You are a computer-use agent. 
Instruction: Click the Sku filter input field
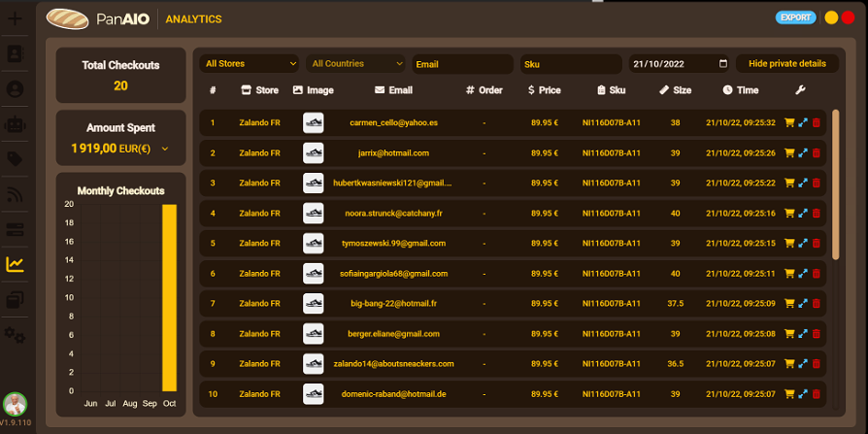pyautogui.click(x=571, y=64)
